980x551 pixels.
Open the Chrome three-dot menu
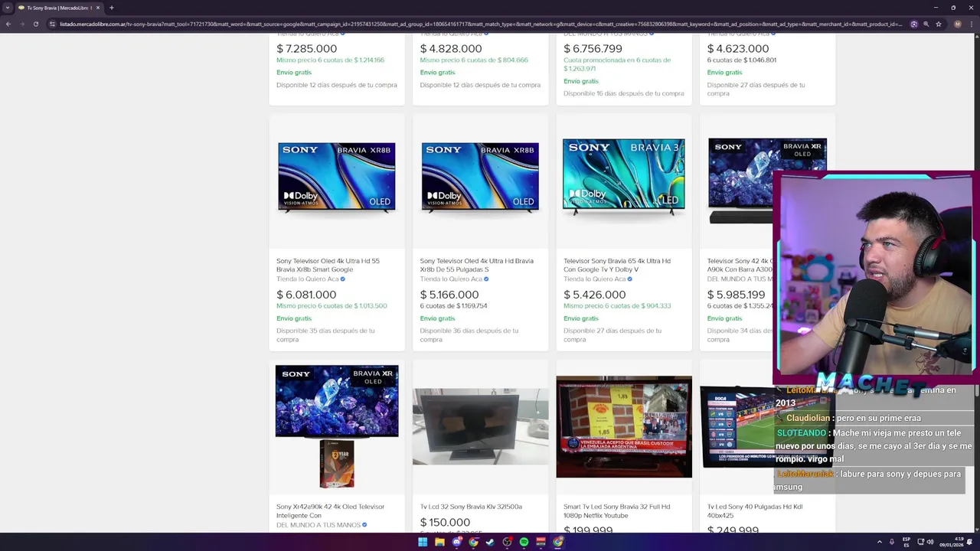coord(972,24)
